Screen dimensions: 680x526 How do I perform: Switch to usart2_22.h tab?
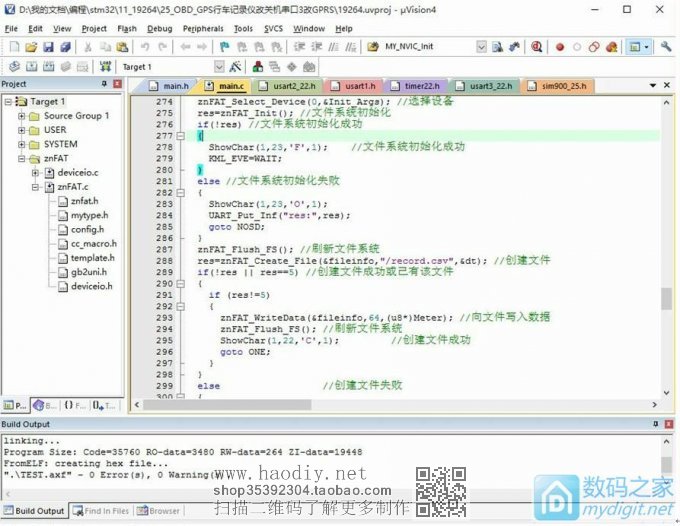(293, 87)
